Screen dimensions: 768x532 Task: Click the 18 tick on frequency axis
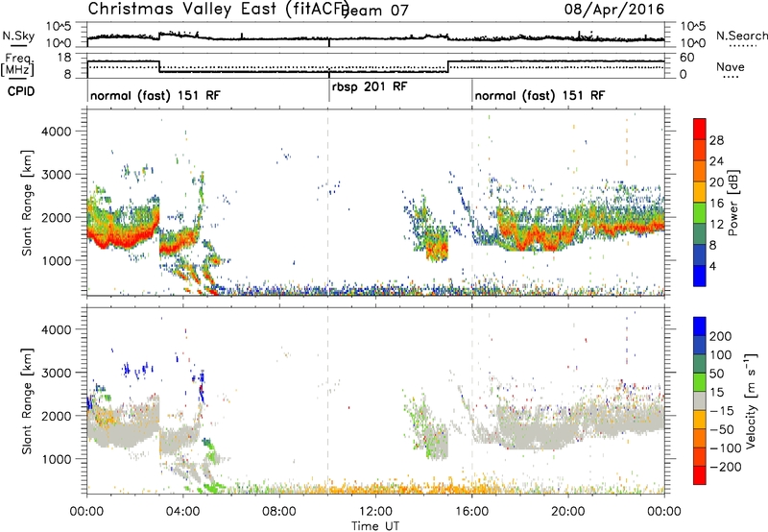[x=63, y=58]
